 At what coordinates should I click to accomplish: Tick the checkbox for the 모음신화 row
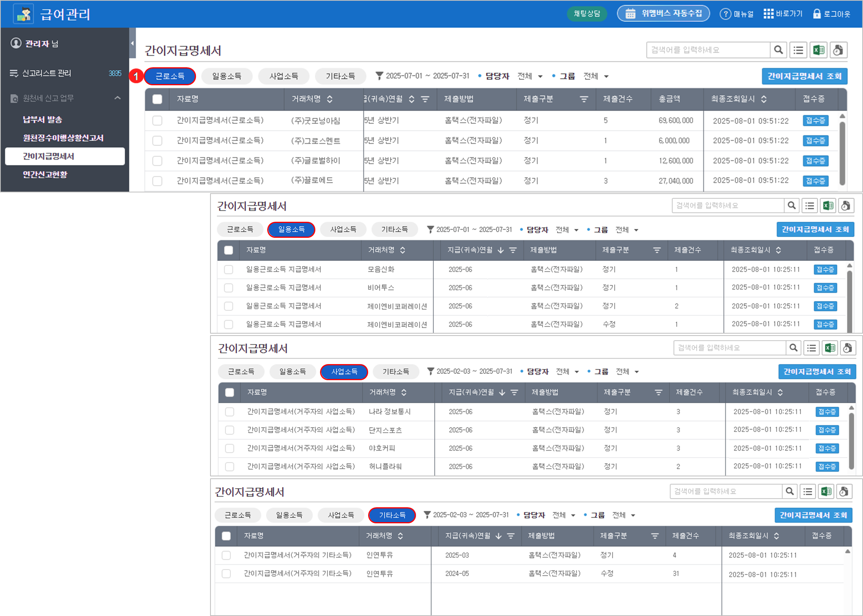228,269
